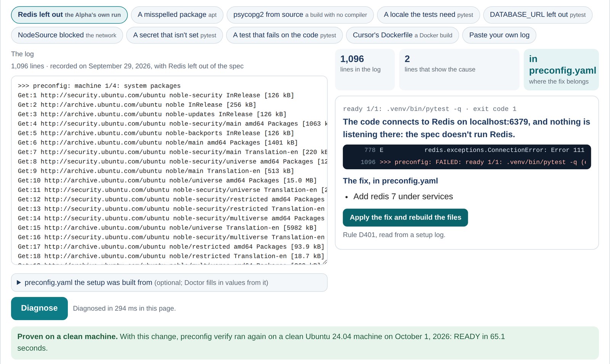The width and height of the screenshot is (610, 364).
Task: Click 'Rule D401, read from a setup log.'
Action: [x=394, y=235]
